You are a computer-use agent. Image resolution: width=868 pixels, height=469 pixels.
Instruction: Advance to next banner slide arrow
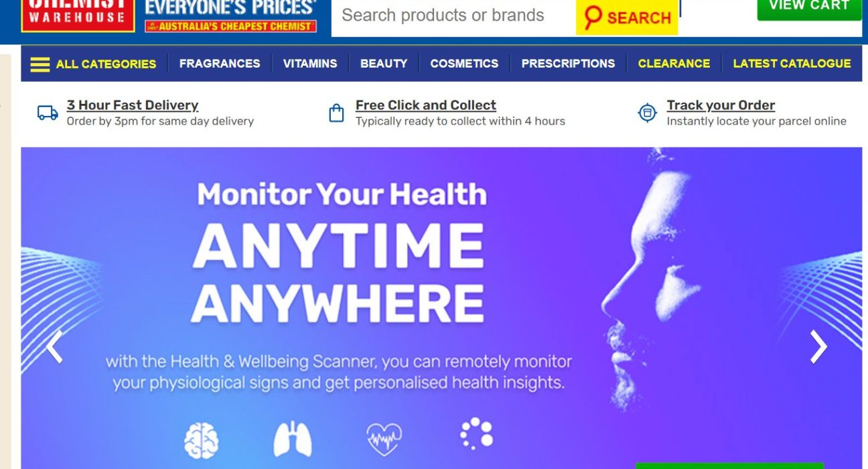click(818, 346)
